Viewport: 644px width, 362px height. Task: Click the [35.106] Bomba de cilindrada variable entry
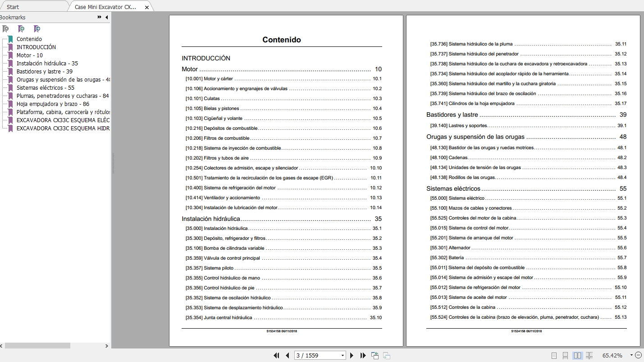tap(283, 248)
